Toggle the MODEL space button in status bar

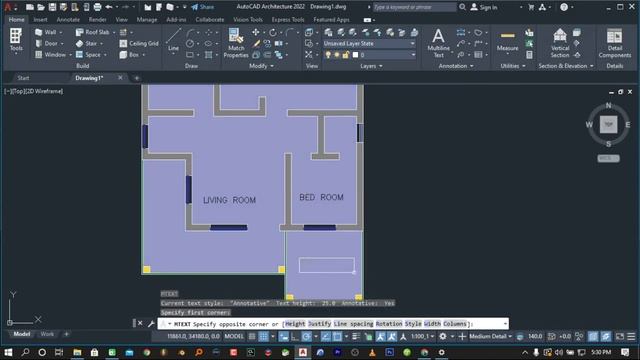pyautogui.click(x=234, y=336)
